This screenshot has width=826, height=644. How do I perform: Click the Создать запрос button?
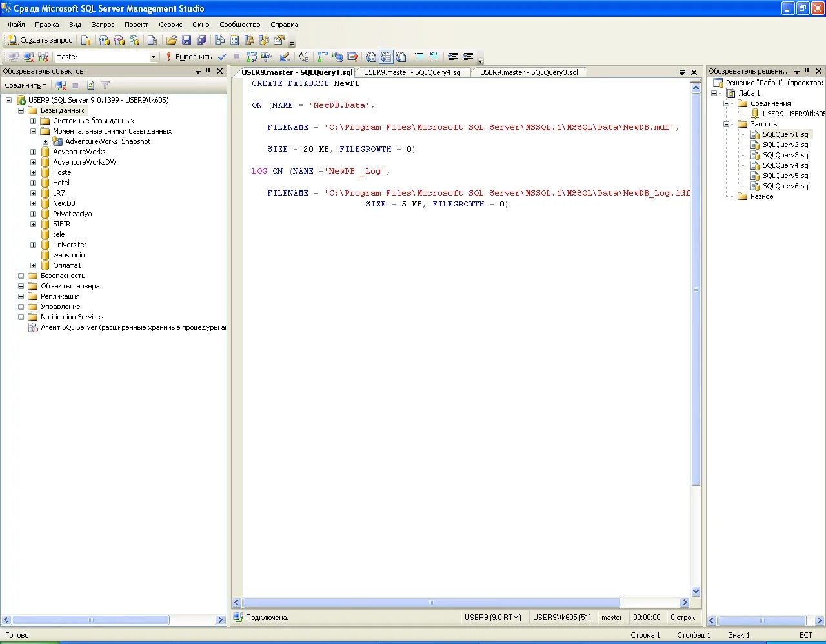40,40
